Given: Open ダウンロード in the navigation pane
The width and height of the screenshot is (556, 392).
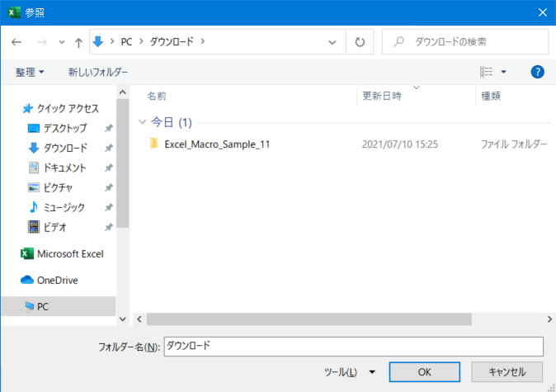Looking at the screenshot, I should point(58,148).
